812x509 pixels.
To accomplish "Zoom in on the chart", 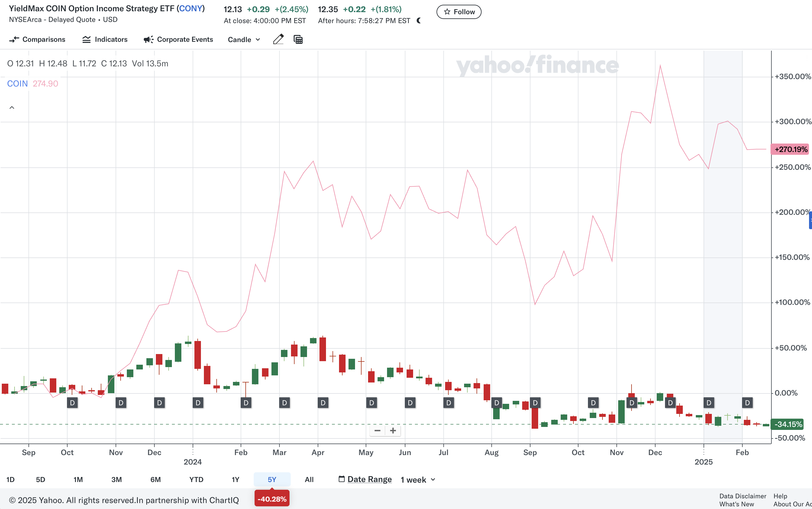I will click(x=393, y=430).
